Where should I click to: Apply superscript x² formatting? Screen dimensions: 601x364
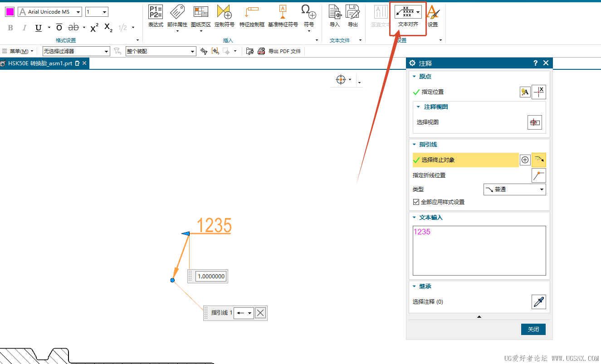pos(94,28)
